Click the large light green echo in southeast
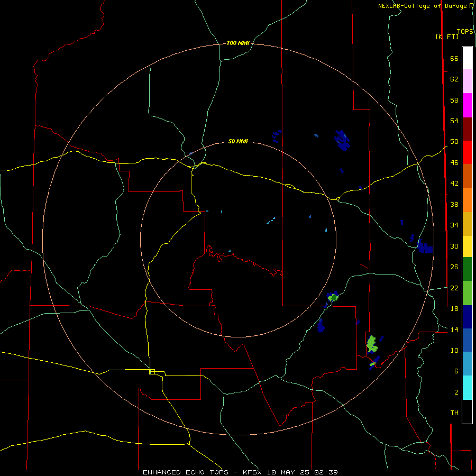 (x=372, y=344)
